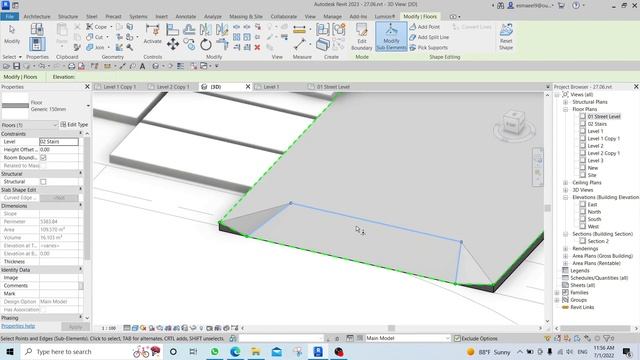
Task: Select the Rotate tool in Modify panel
Action: [x=206, y=44]
